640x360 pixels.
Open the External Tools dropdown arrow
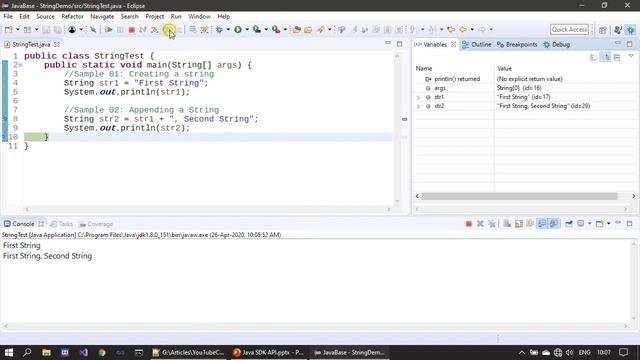point(285,29)
